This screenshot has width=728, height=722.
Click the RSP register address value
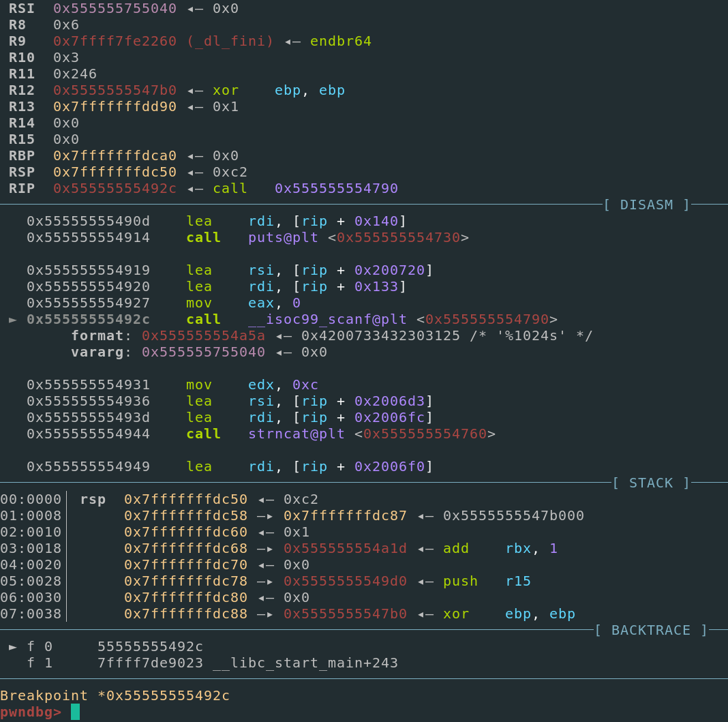115,172
